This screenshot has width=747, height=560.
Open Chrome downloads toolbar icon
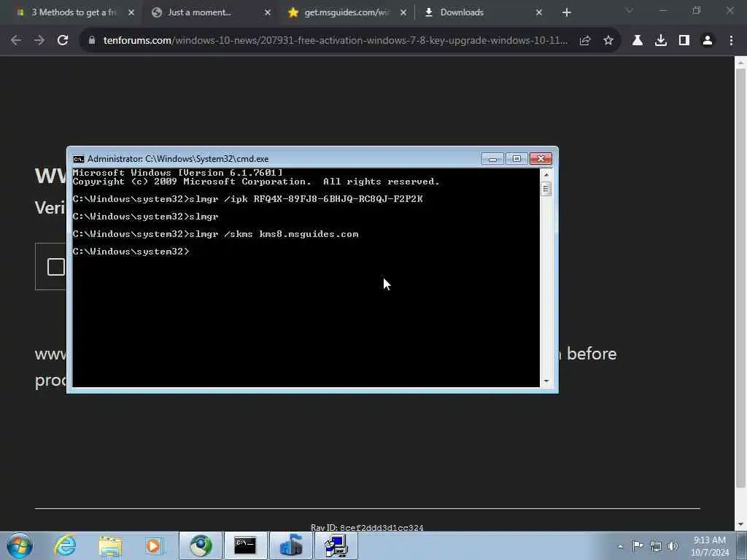pos(661,41)
